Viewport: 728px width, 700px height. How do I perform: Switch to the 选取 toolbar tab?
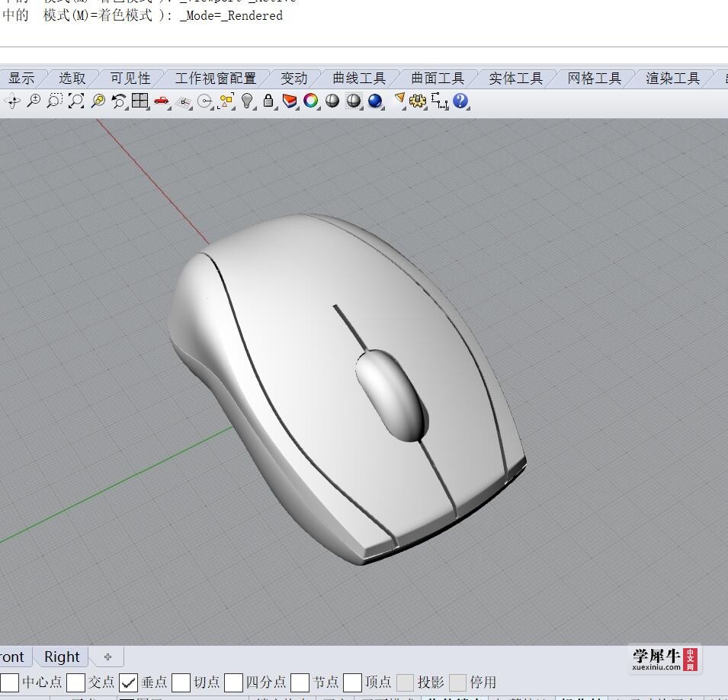coord(72,78)
